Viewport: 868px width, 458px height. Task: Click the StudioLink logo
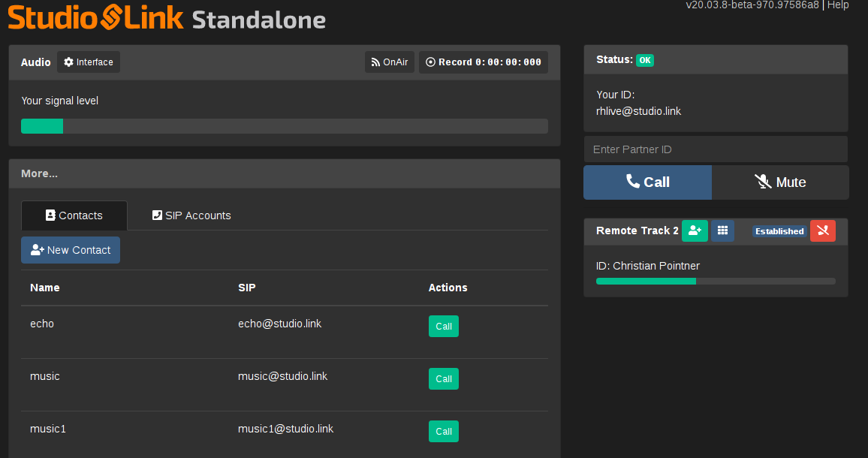95,17
